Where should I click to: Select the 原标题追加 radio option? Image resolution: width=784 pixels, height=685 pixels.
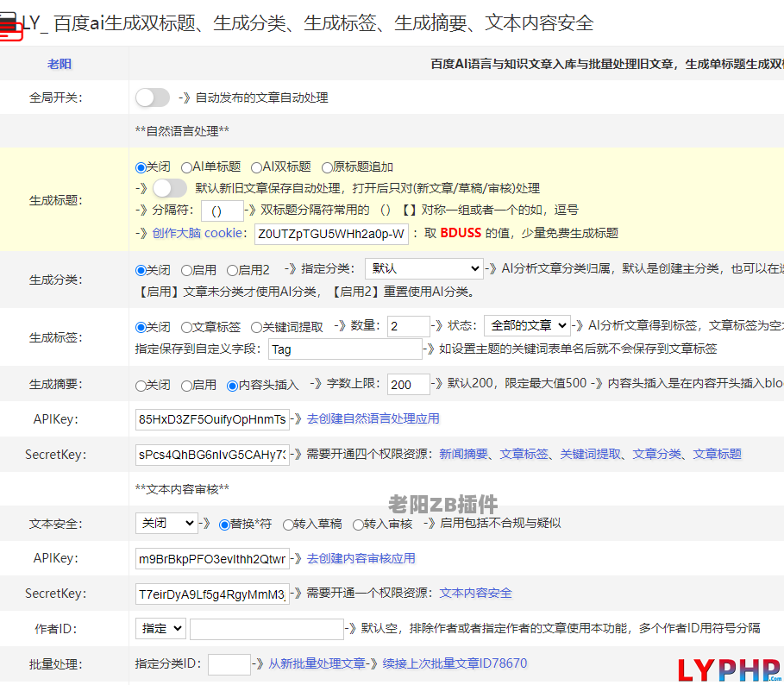pos(327,167)
